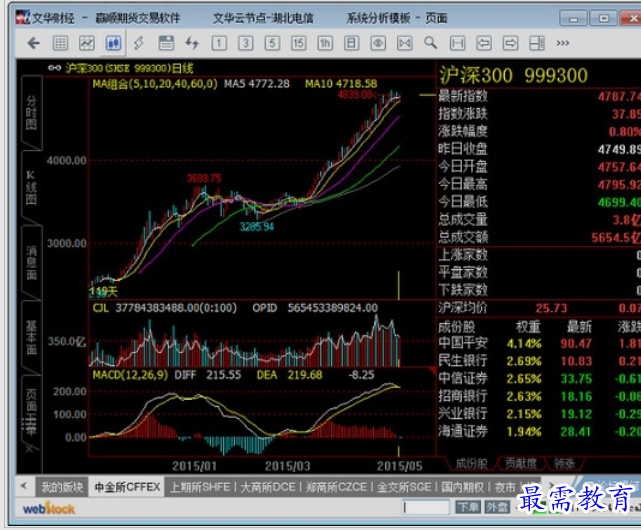
Task: Click the 外盘 button
Action: (x=497, y=508)
